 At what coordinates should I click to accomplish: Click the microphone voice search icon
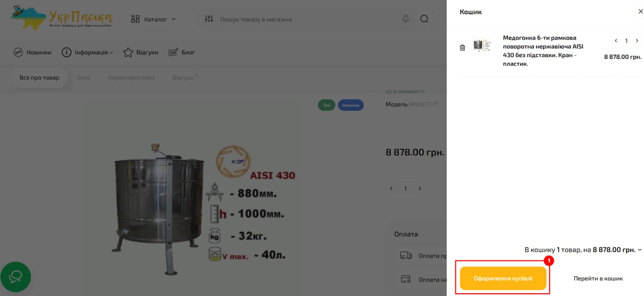[405, 19]
